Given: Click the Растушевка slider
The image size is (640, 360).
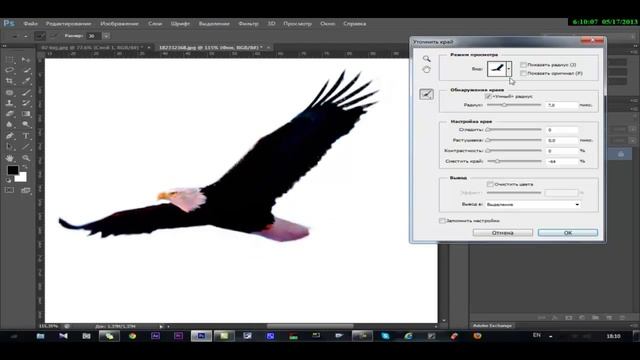Looking at the screenshot, I should tap(514, 140).
